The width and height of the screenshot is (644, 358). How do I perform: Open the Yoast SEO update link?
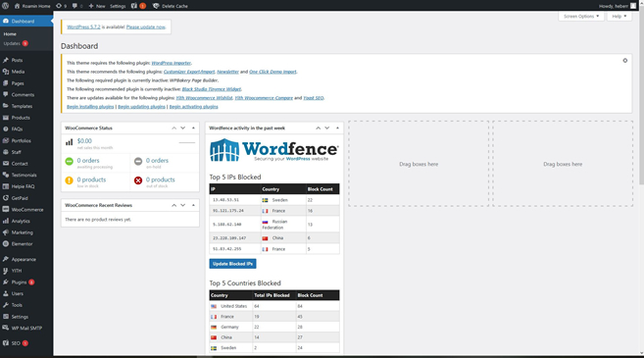pos(314,98)
